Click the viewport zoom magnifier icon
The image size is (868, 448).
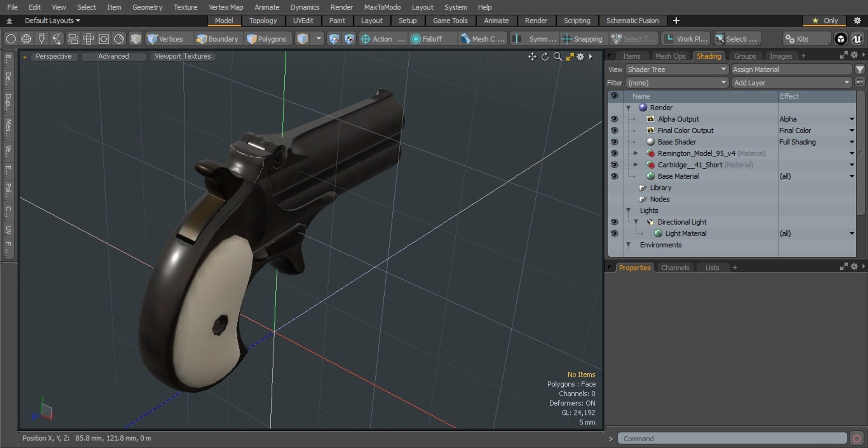(558, 57)
